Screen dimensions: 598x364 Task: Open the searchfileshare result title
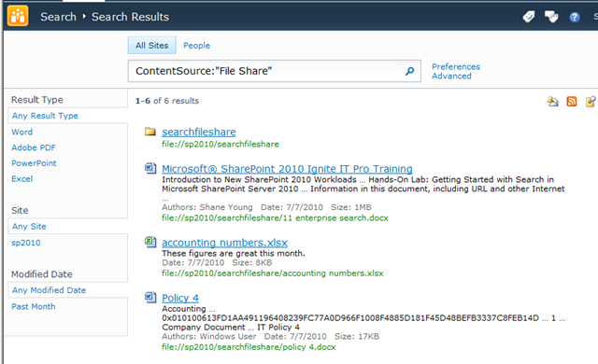click(x=199, y=132)
